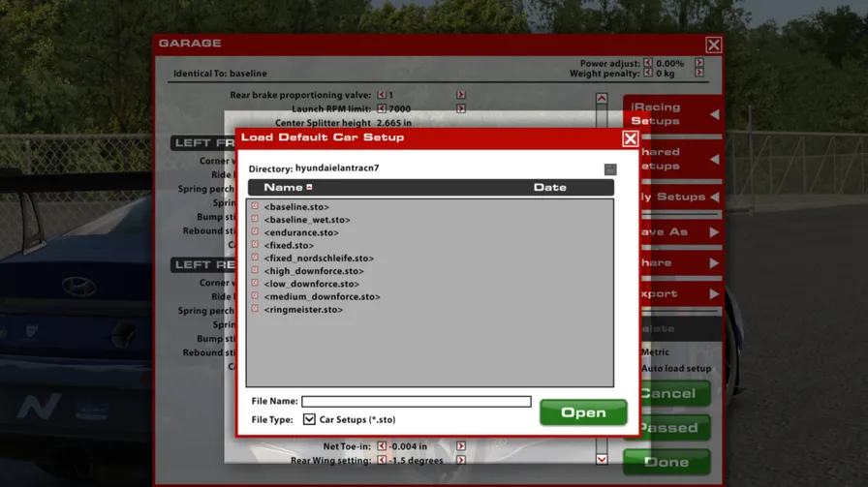This screenshot has width=868, height=487.
Task: Select the ringmeister.sto file icon
Action: [255, 308]
